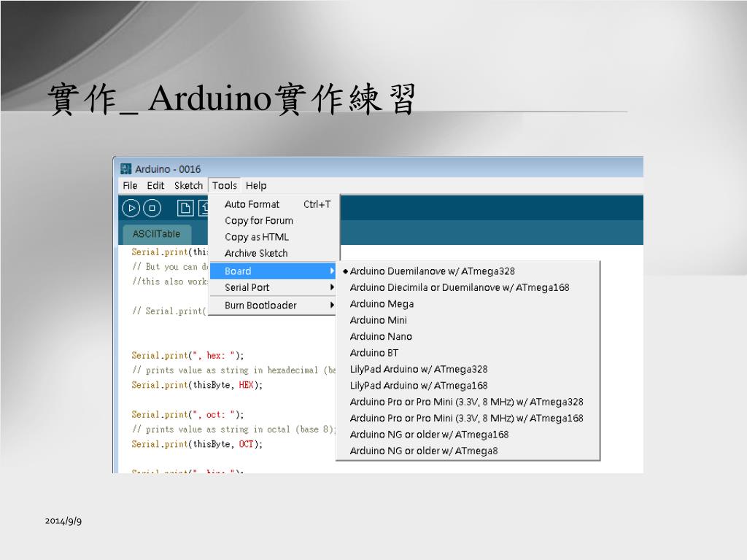This screenshot has height=560, width=747.
Task: Click the Stop toolbar icon
Action: (152, 208)
